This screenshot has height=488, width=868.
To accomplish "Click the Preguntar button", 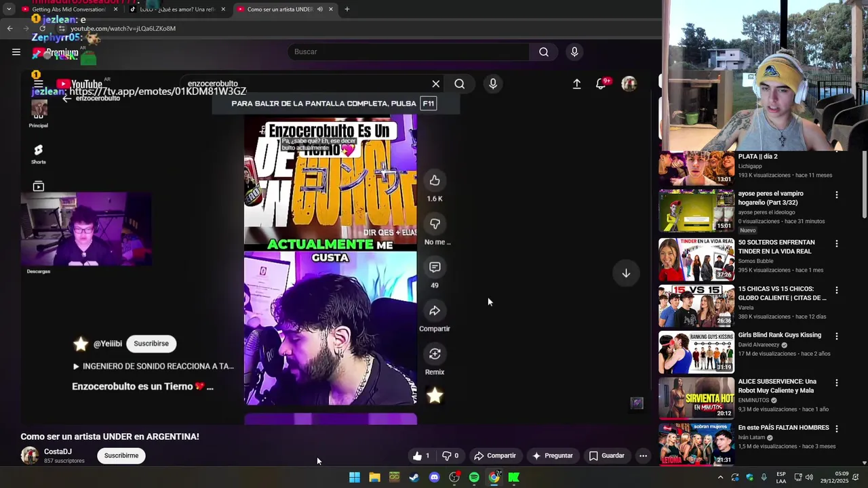I will pyautogui.click(x=553, y=455).
